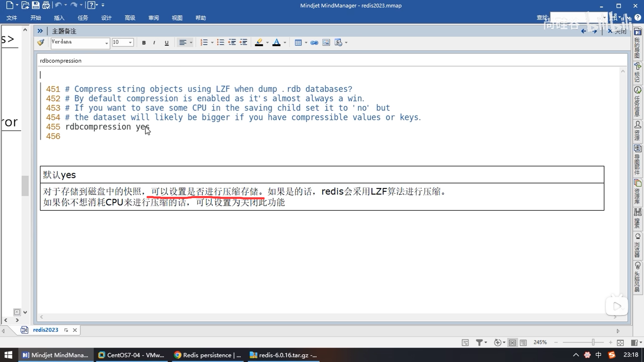Click the numbered list icon
The width and height of the screenshot is (644, 362).
point(204,43)
